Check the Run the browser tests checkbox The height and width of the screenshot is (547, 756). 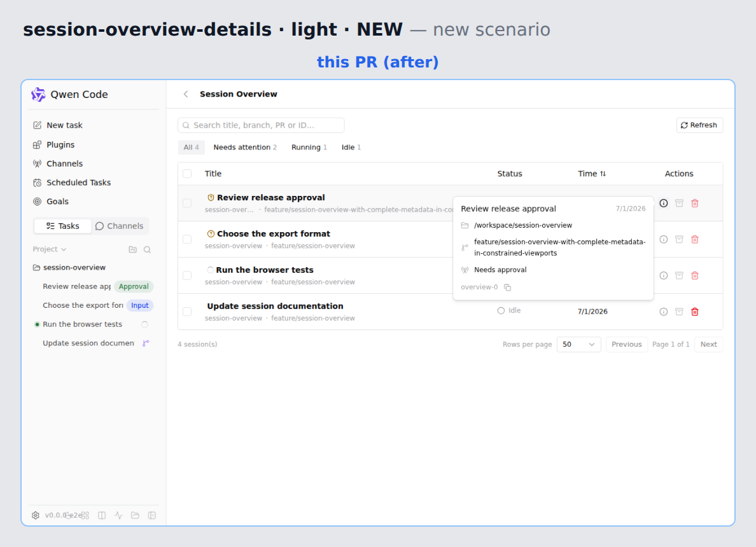[x=187, y=275]
